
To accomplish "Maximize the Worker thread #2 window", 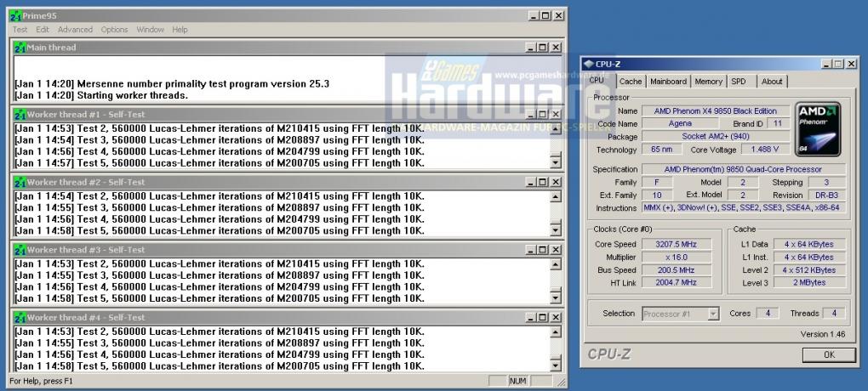I will tap(543, 182).
